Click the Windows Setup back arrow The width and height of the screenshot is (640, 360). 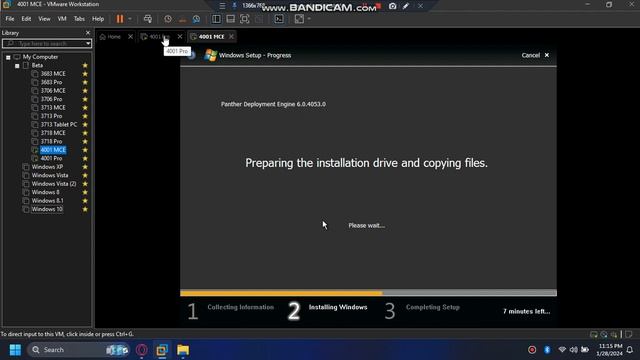[191, 56]
